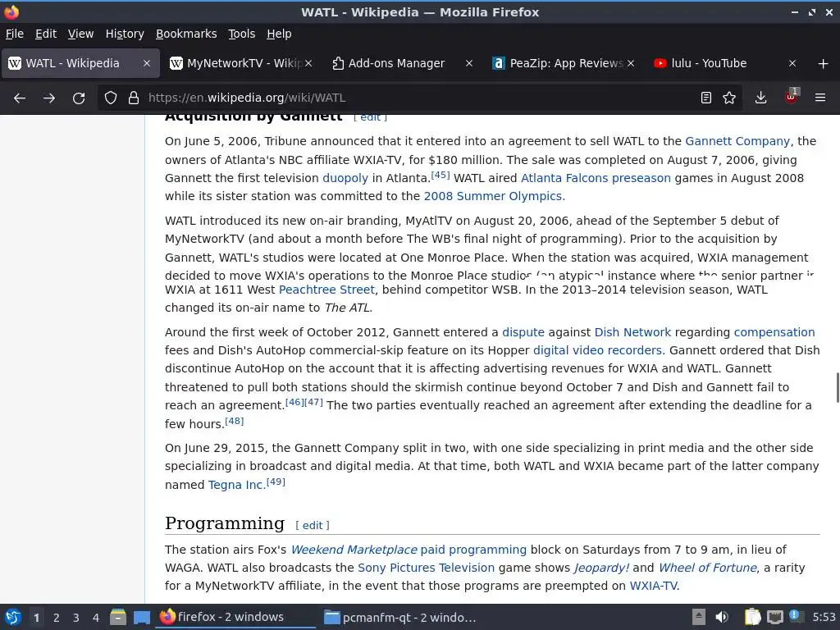840x630 pixels.
Task: Open the tracking protection shield icon
Action: [x=111, y=98]
